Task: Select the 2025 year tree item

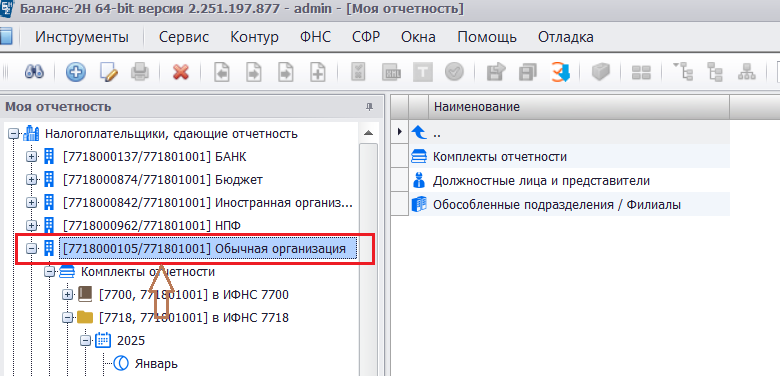Action: point(131,341)
